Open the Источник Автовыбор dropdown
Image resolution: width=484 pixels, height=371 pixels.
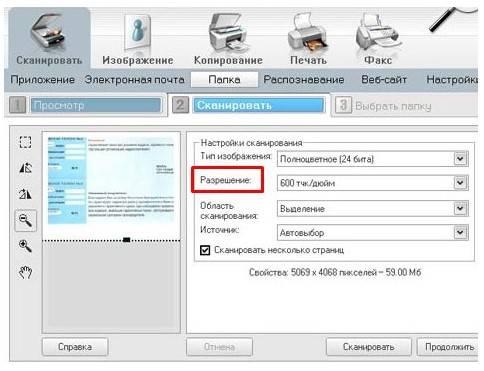tap(373, 232)
